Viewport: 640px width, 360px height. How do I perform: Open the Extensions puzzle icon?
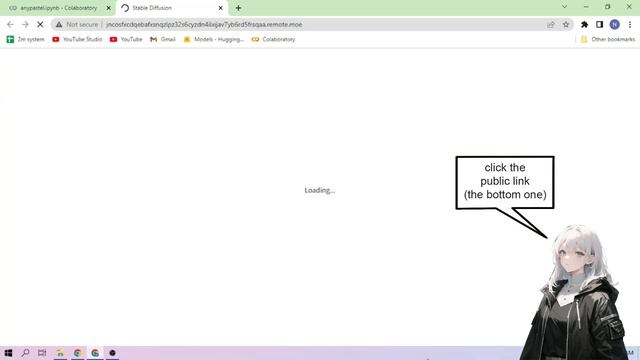click(x=584, y=24)
